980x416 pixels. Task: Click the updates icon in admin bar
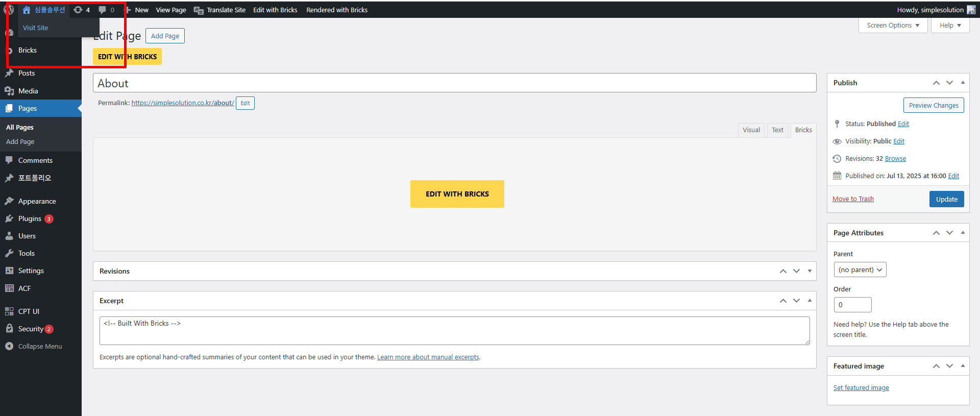click(78, 10)
